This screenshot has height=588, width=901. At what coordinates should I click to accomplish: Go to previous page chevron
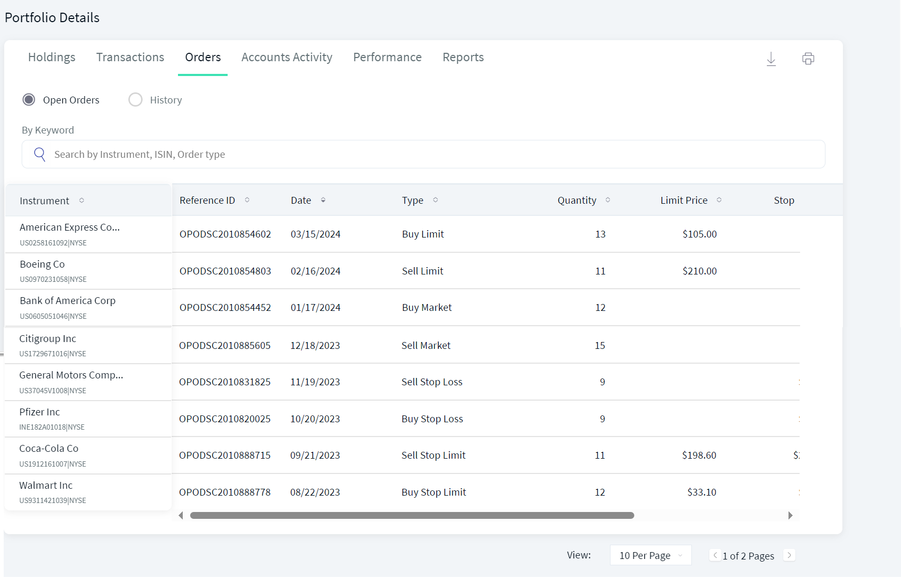click(x=715, y=555)
